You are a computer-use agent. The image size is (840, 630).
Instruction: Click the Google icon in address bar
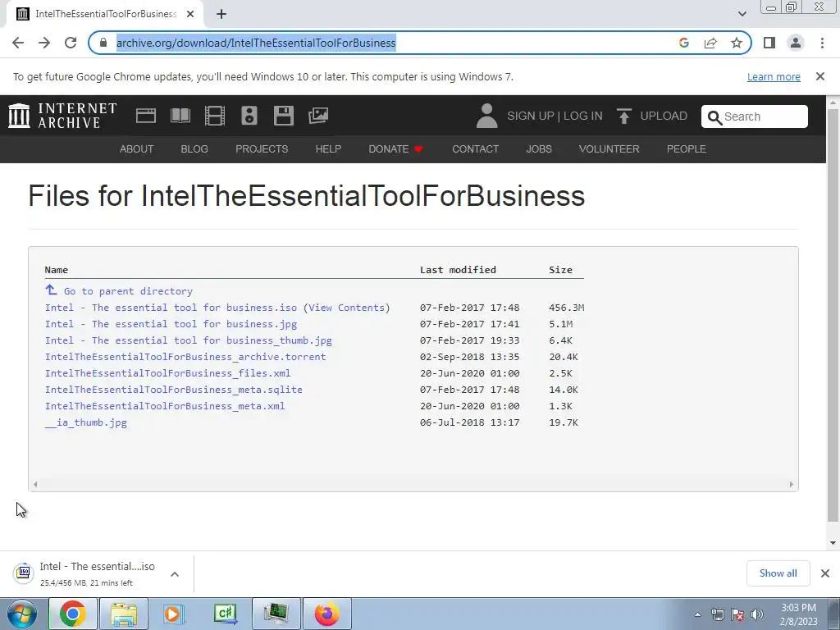pos(683,43)
